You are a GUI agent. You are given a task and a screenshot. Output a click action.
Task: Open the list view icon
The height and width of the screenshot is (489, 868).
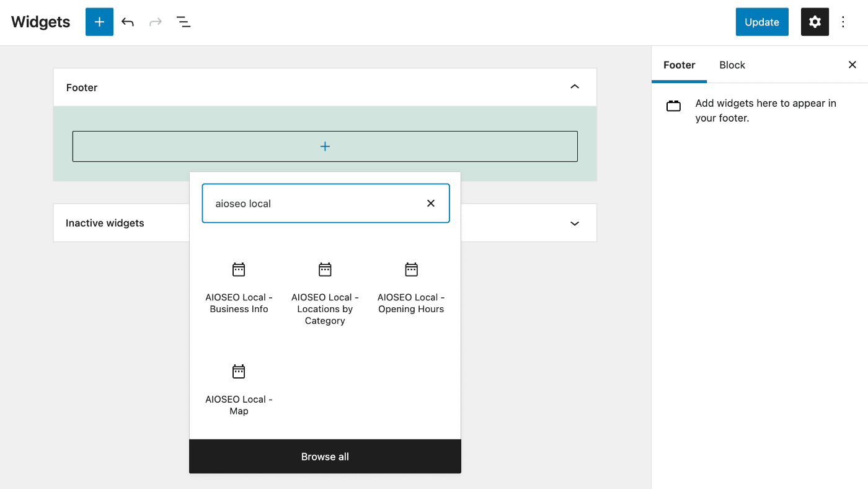(x=184, y=22)
